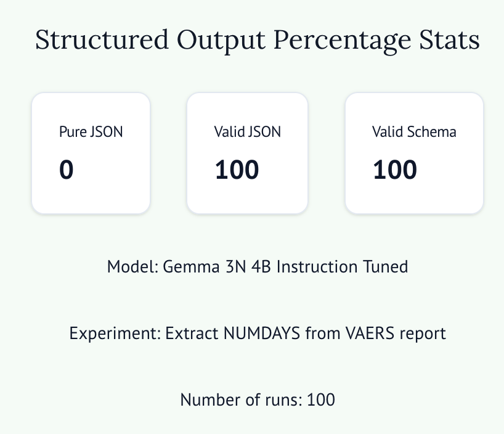Click the word Percentage in the title
The image size is (504, 434).
pyautogui.click(x=343, y=41)
